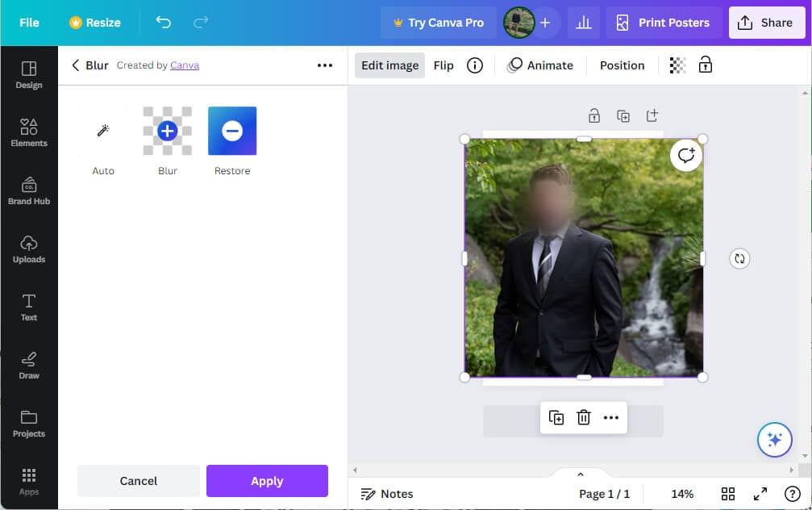Click the horizontal scrollbar left arrow
The width and height of the screenshot is (812, 510).
[354, 470]
